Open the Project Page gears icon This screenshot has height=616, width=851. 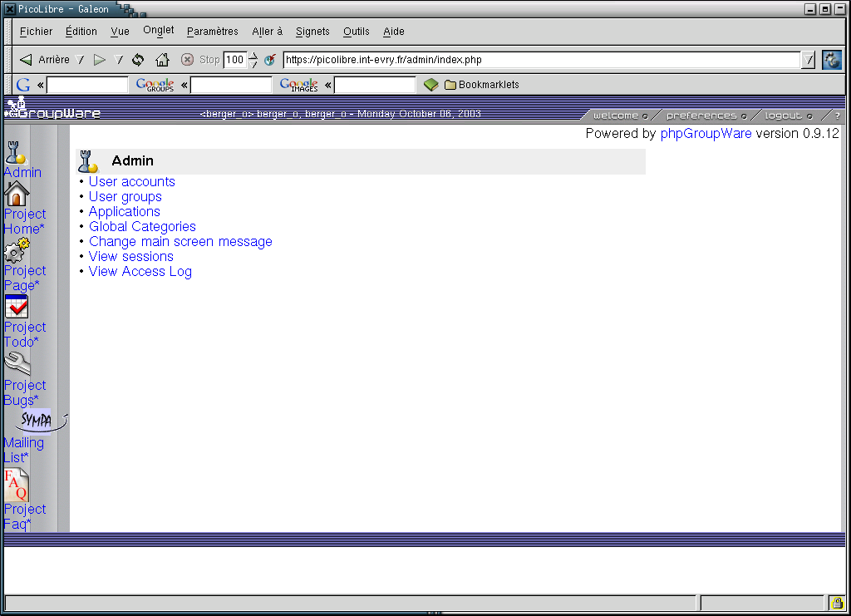(x=17, y=250)
